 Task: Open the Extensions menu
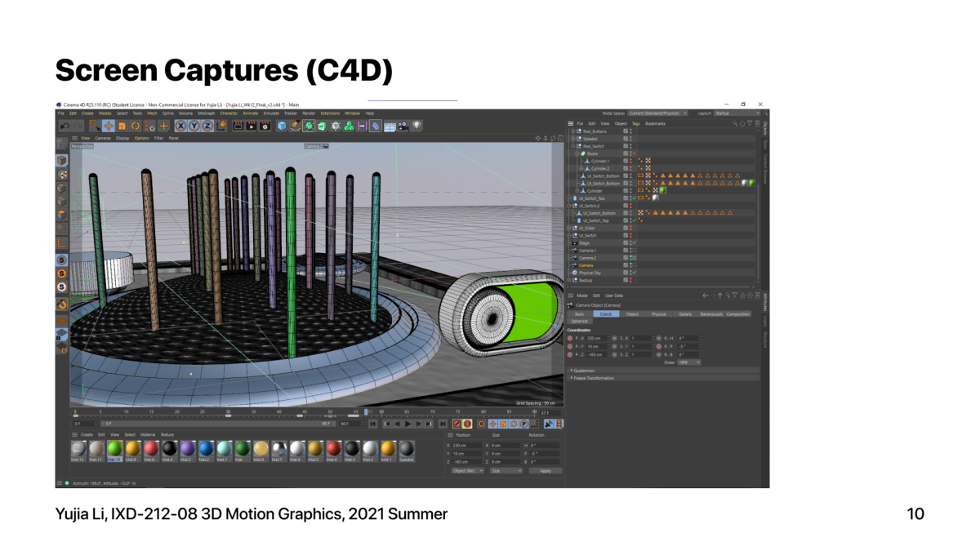[330, 113]
